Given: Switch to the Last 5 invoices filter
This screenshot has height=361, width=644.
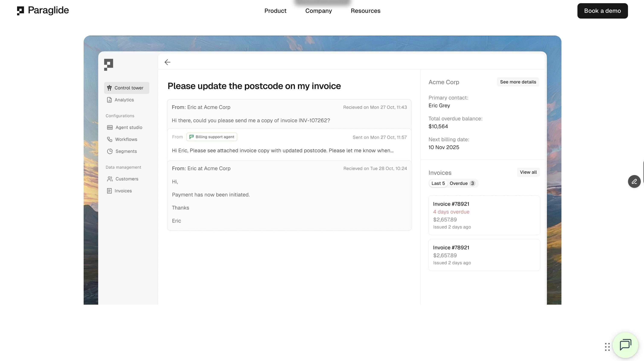Looking at the screenshot, I should tap(438, 183).
